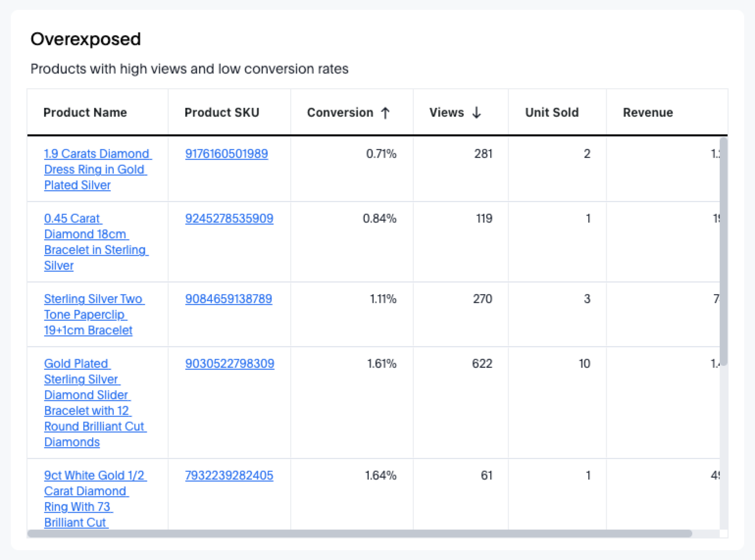Click the ascending sort arrow beside Conversion
Screen dimensions: 755x560
(385, 113)
